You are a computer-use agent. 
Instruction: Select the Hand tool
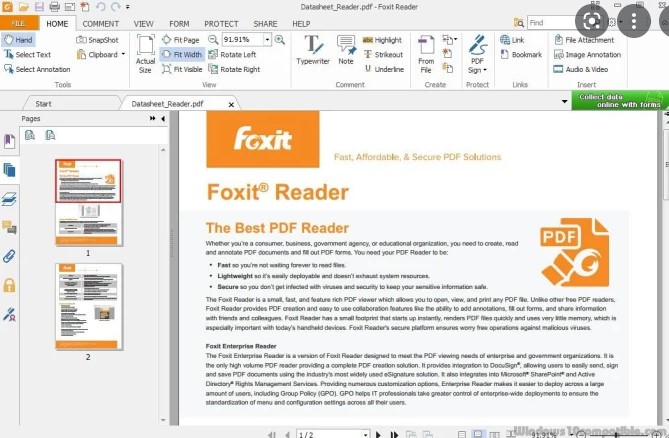[18, 40]
